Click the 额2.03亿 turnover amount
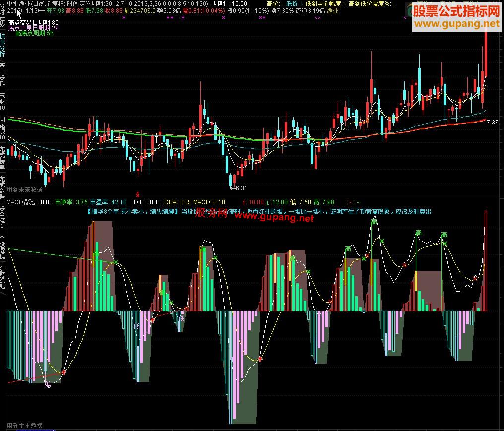The height and width of the screenshot is (431, 504). click(169, 11)
